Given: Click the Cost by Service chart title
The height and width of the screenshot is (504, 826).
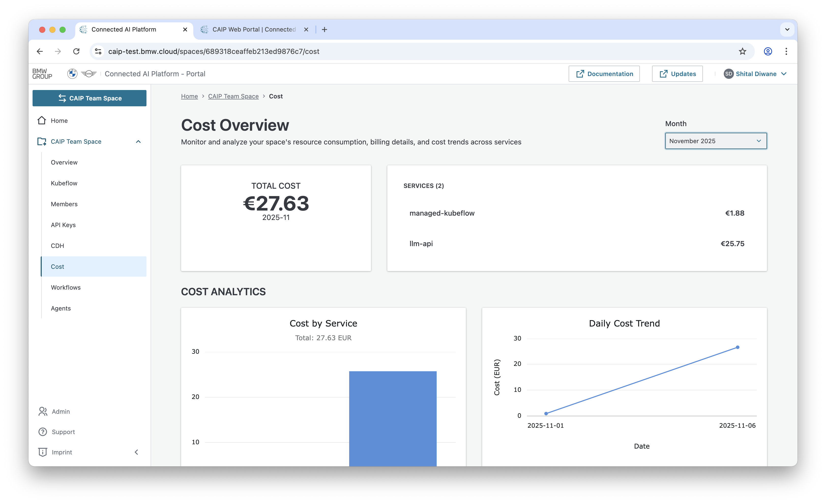Looking at the screenshot, I should pyautogui.click(x=323, y=323).
